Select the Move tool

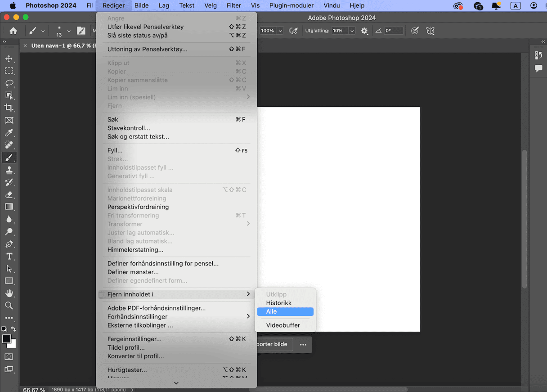tap(9, 59)
